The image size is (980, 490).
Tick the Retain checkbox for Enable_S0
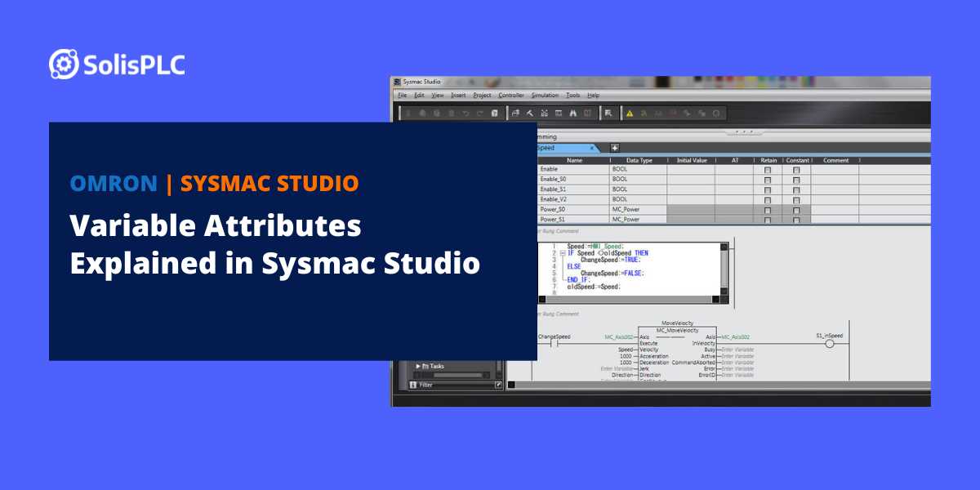tap(767, 180)
